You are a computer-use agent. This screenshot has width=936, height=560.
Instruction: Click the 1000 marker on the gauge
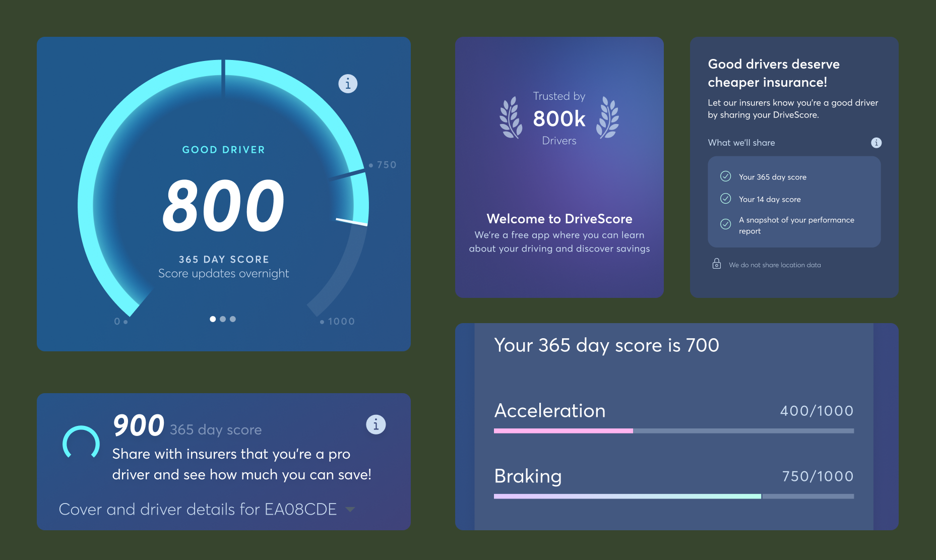tap(338, 322)
